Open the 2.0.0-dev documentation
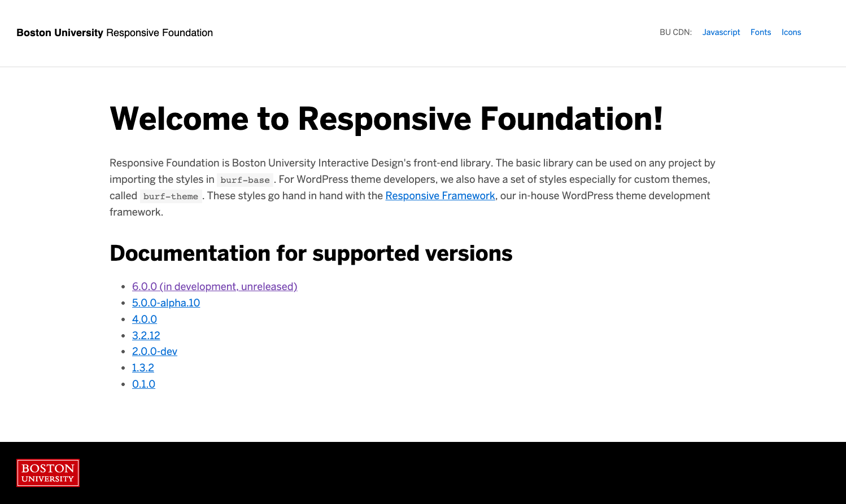Screen dimensions: 846x504 coord(155,352)
